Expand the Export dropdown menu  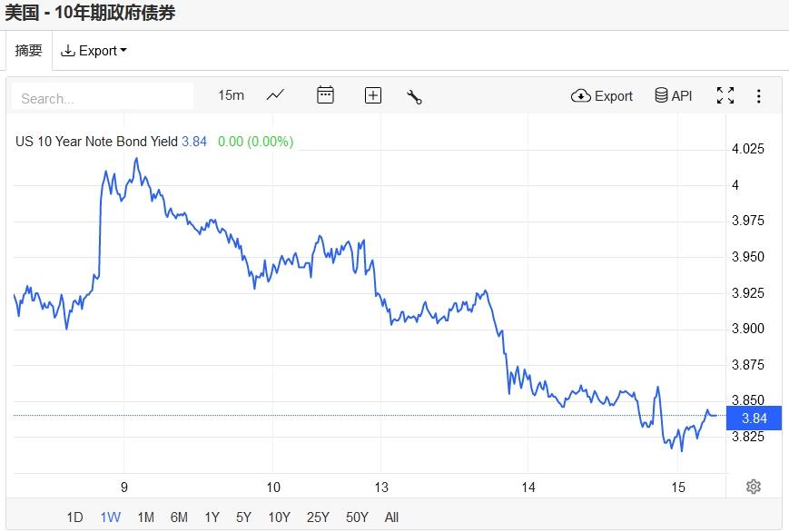pos(94,51)
